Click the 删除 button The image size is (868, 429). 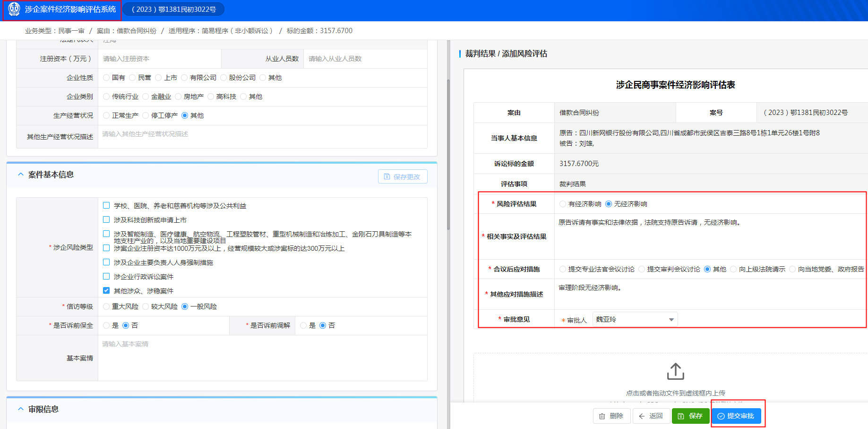point(611,416)
